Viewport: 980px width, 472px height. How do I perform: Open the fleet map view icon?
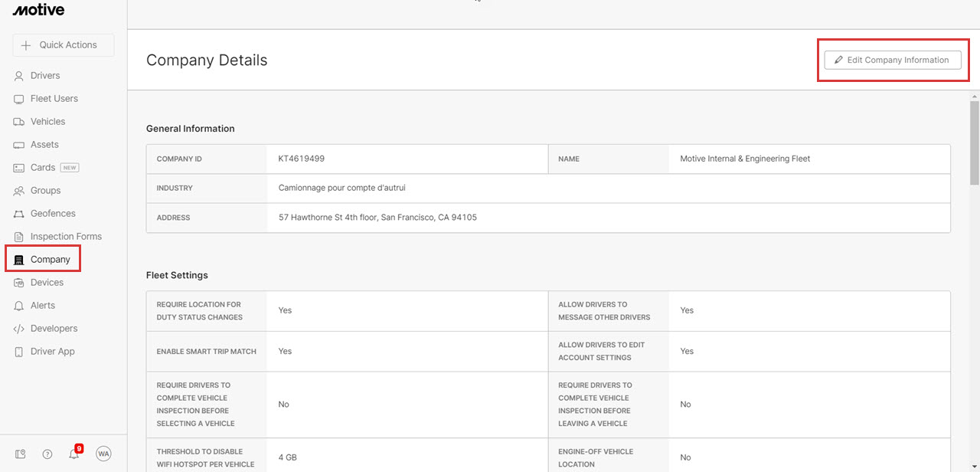[21, 454]
